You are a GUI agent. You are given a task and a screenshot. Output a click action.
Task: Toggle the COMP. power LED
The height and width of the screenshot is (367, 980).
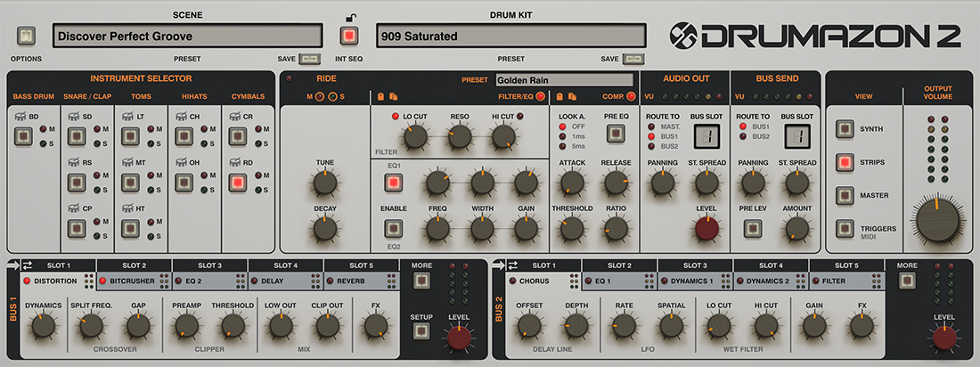(630, 96)
